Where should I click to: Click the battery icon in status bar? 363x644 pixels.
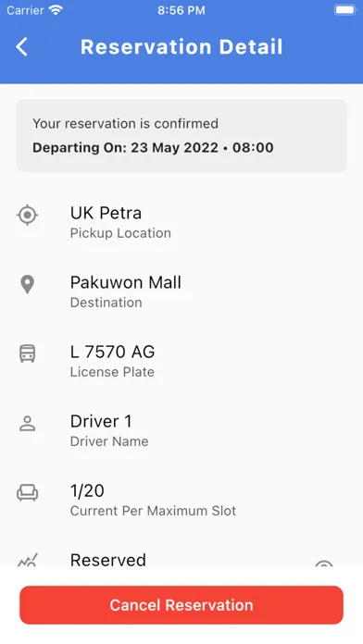345,10
